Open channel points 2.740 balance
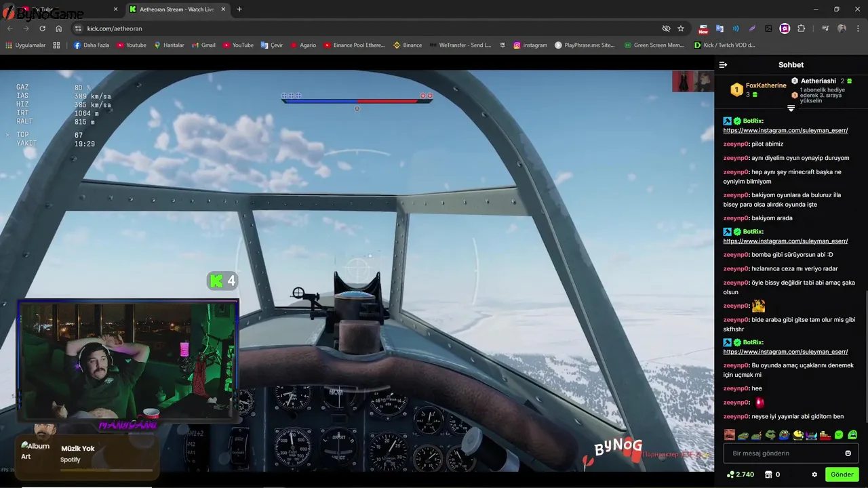868x488 pixels. pyautogui.click(x=740, y=474)
